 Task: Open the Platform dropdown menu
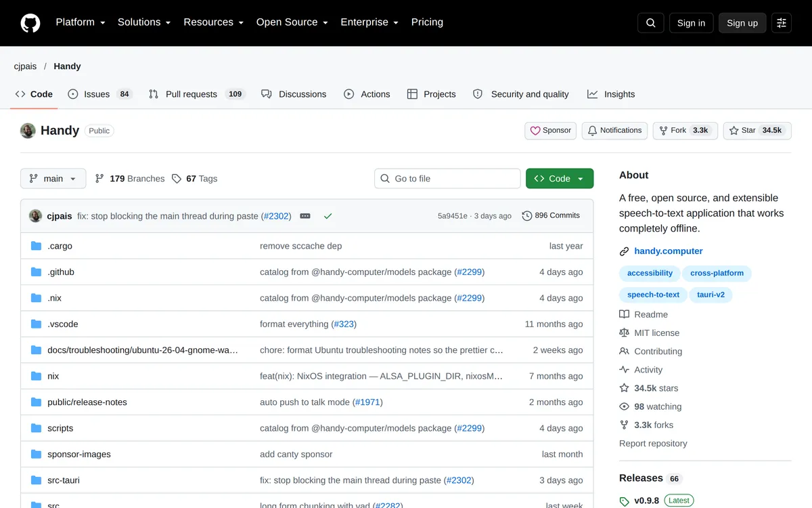pos(81,22)
